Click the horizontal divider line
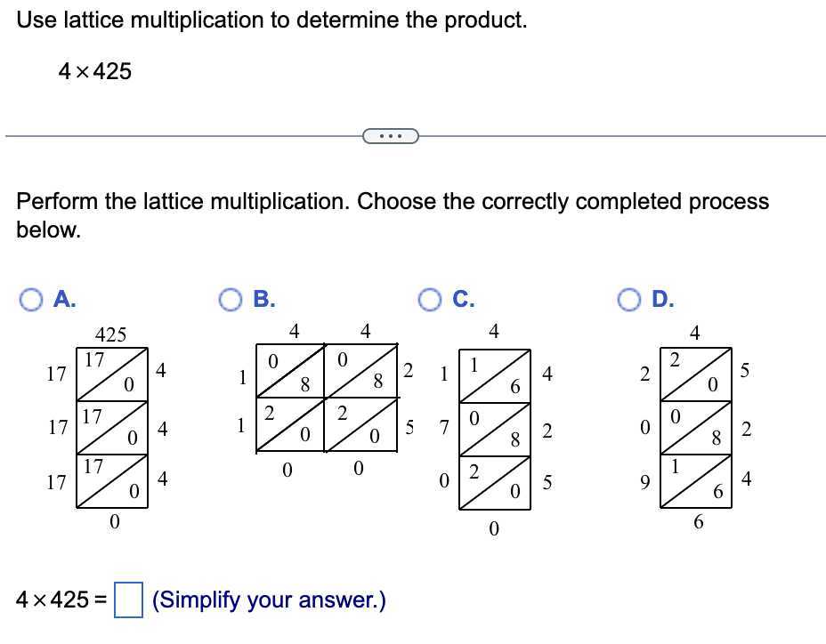Screen dimensions: 826x644 pos(178,135)
